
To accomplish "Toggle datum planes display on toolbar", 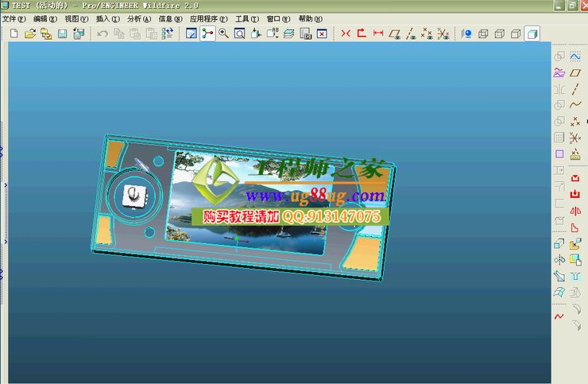I will tap(394, 33).
